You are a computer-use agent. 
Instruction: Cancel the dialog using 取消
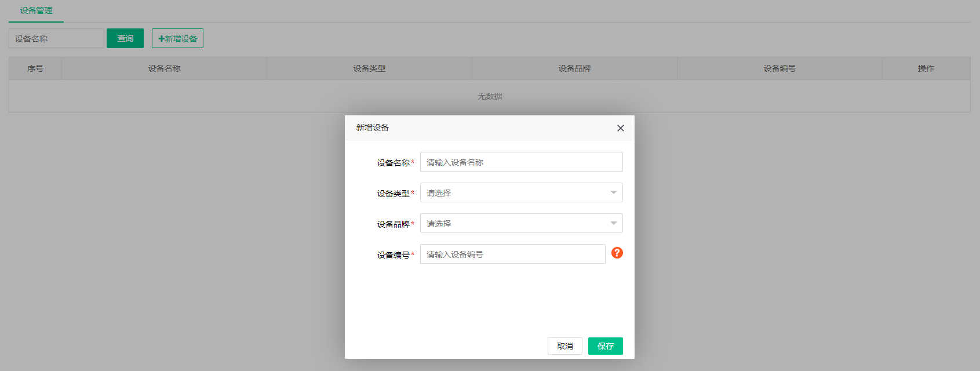(564, 346)
